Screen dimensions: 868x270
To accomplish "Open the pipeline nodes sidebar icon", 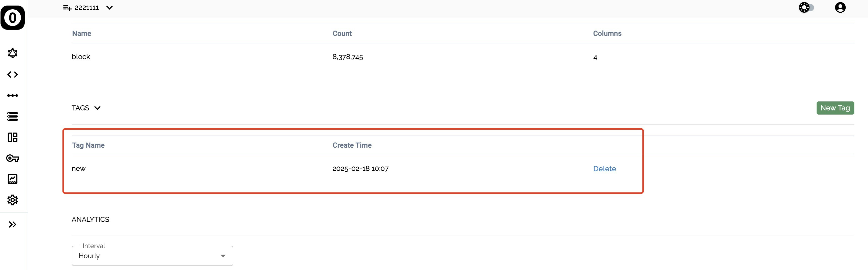I will tap(12, 96).
